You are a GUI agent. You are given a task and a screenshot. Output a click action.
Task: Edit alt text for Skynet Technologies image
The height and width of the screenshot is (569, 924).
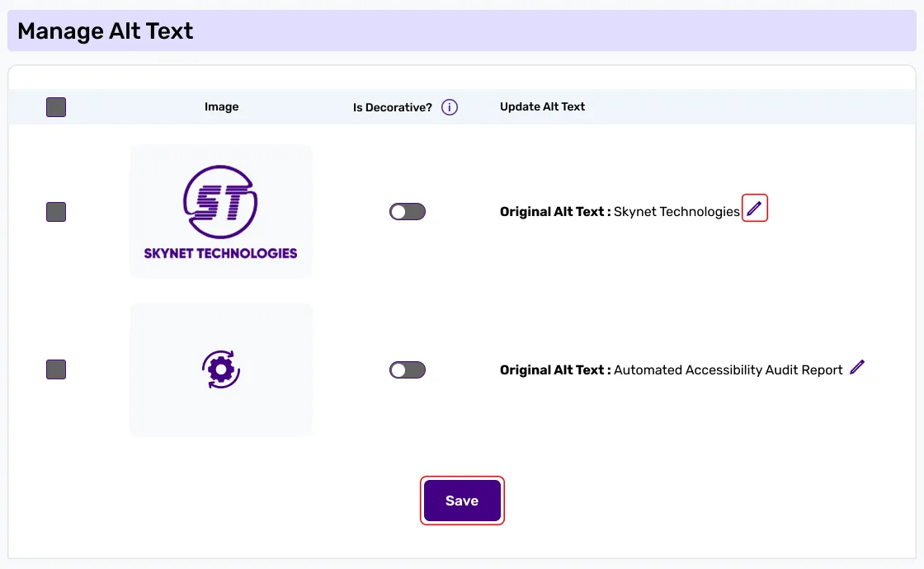(x=754, y=208)
